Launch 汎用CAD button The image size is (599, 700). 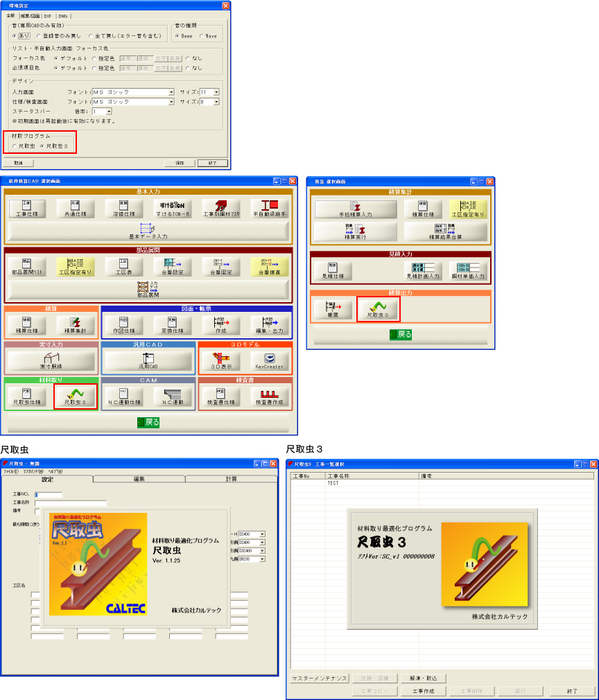[148, 361]
